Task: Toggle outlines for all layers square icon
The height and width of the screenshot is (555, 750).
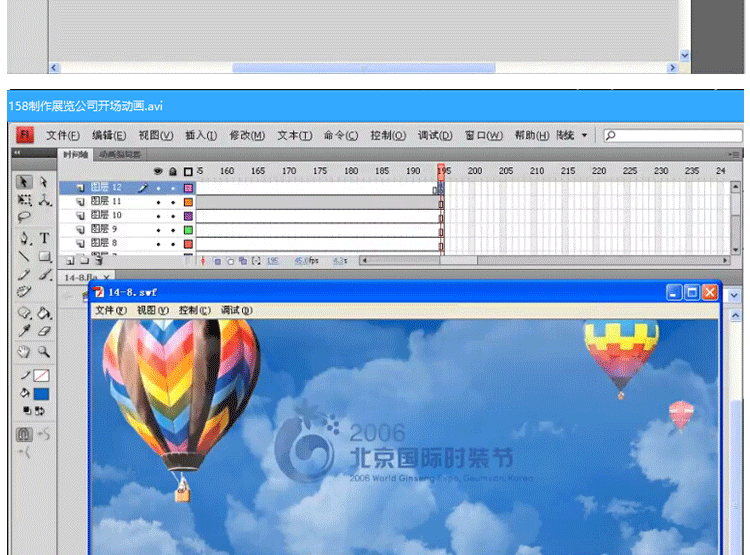Action: pyautogui.click(x=188, y=171)
